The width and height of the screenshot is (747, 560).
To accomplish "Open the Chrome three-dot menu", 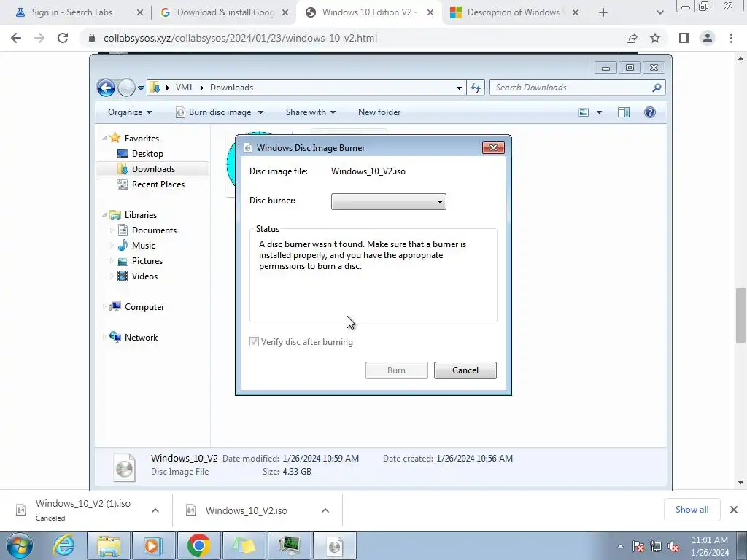I will [x=731, y=38].
